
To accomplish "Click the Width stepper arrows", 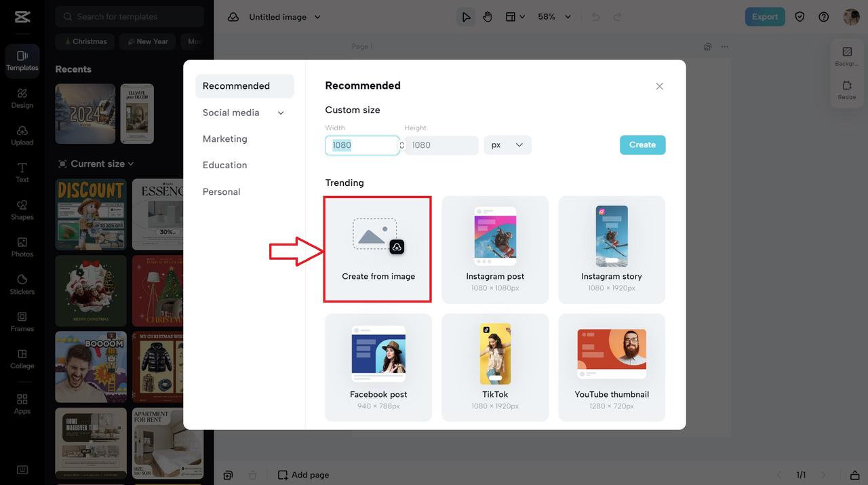I will 401,145.
